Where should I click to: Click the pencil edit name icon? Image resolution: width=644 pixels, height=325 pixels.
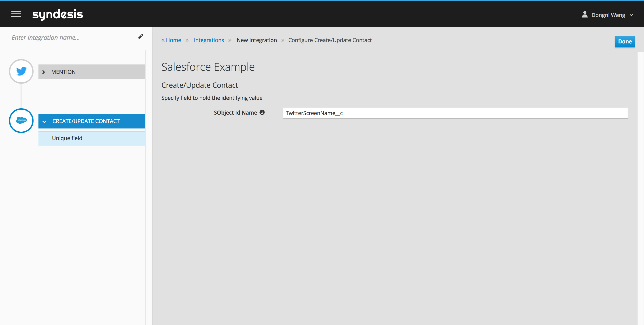pos(140,37)
